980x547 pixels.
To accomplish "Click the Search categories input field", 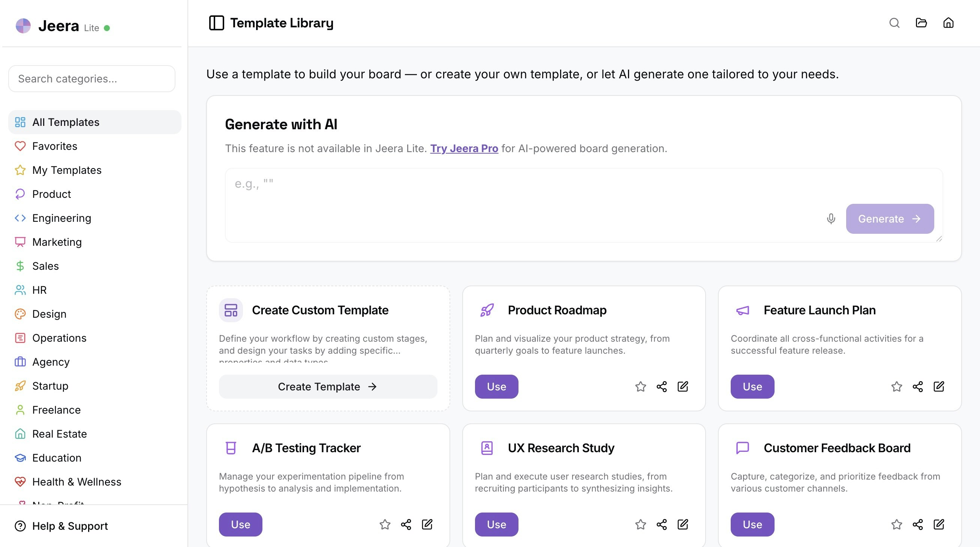I will [91, 79].
